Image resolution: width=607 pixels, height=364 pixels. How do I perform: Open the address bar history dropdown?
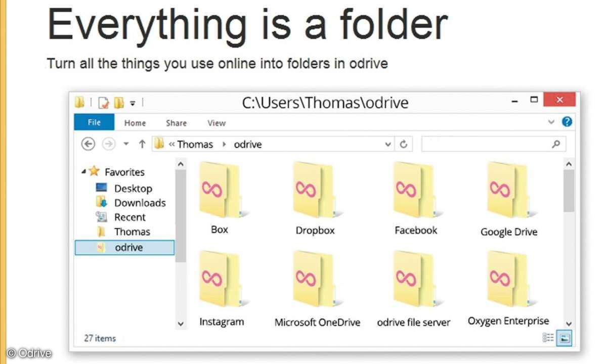point(388,144)
